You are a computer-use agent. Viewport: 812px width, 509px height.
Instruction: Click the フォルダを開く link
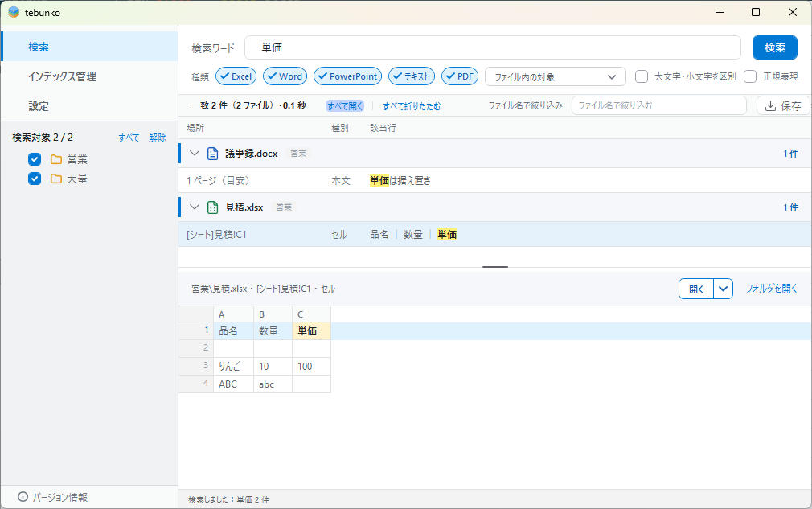click(x=771, y=289)
